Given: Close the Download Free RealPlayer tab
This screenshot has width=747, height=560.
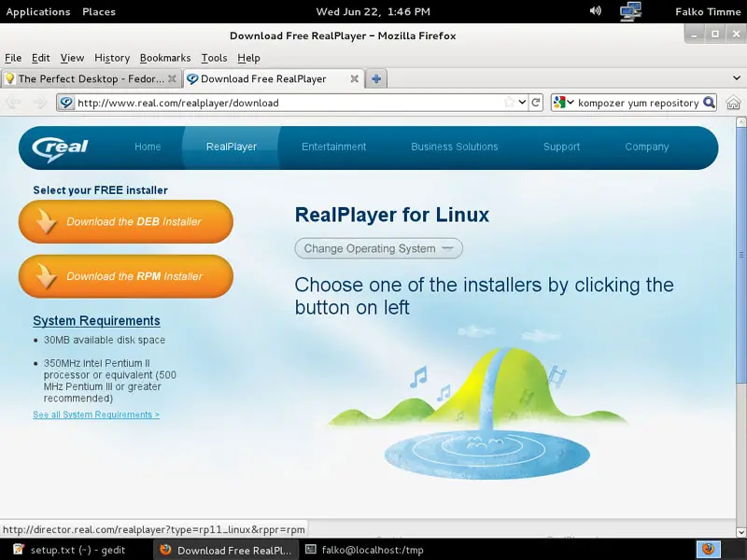Looking at the screenshot, I should [355, 78].
